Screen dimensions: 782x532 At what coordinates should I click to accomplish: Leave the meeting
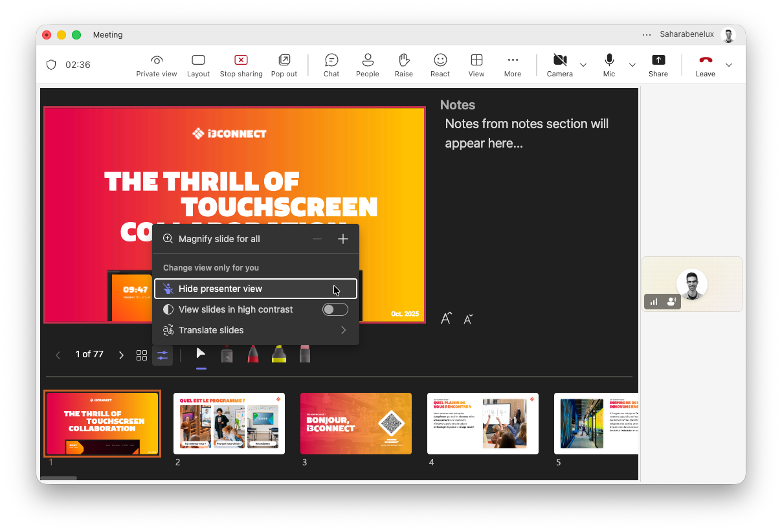pos(706,65)
